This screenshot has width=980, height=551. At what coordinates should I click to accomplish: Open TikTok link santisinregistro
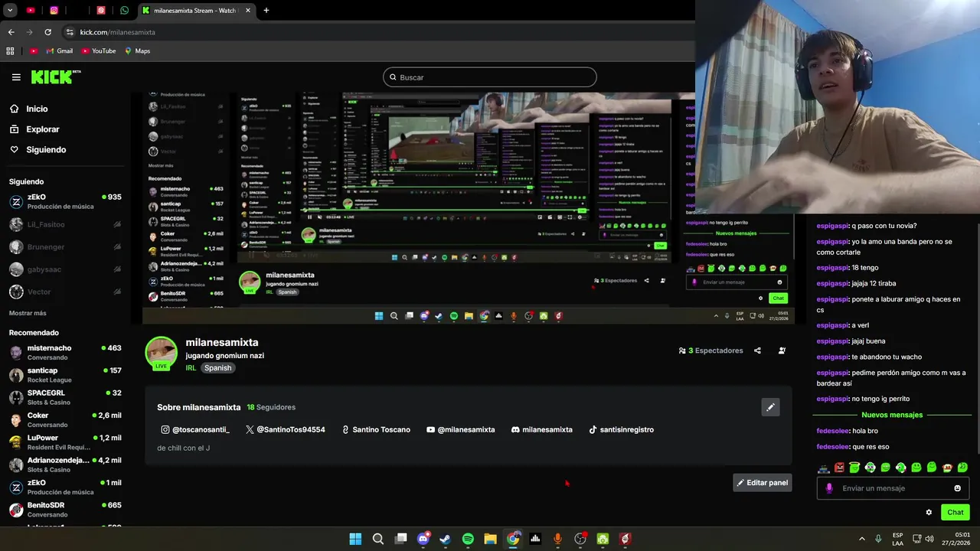(x=621, y=430)
